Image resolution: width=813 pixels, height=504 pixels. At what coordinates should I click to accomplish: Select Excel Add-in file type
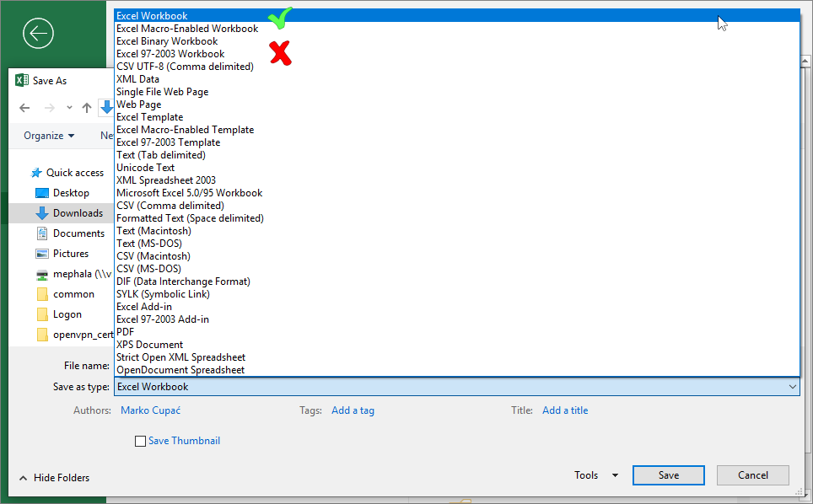point(457,307)
